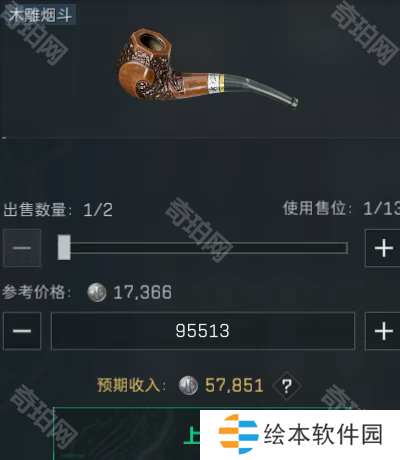The height and width of the screenshot is (460, 400).
Task: Click the middle of the quantity slider track
Action: 203,248
